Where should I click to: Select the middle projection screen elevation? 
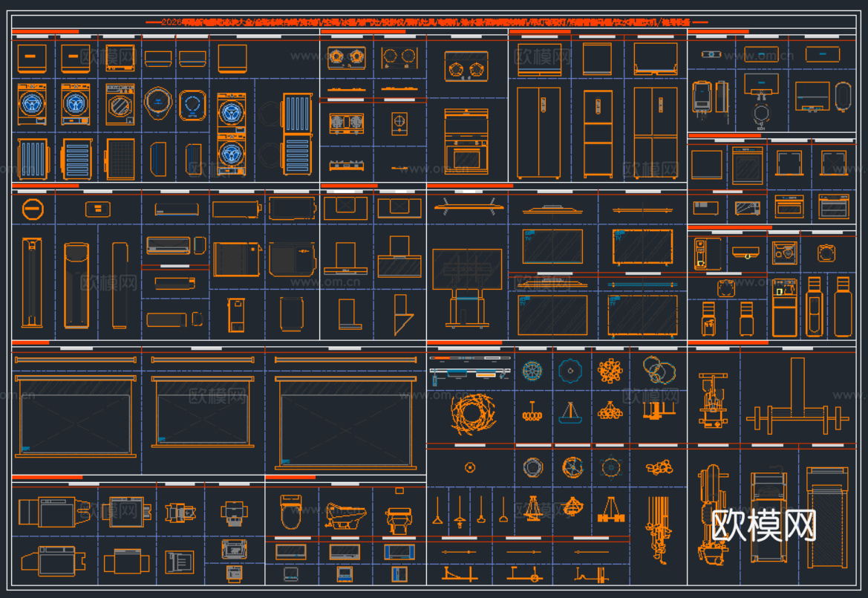[203, 412]
